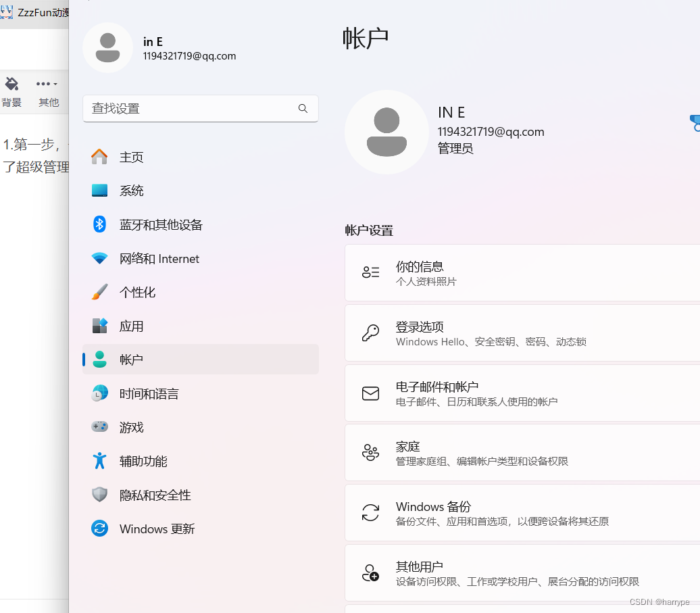Open Windows 备份 setting card
700x613 pixels.
point(522,512)
